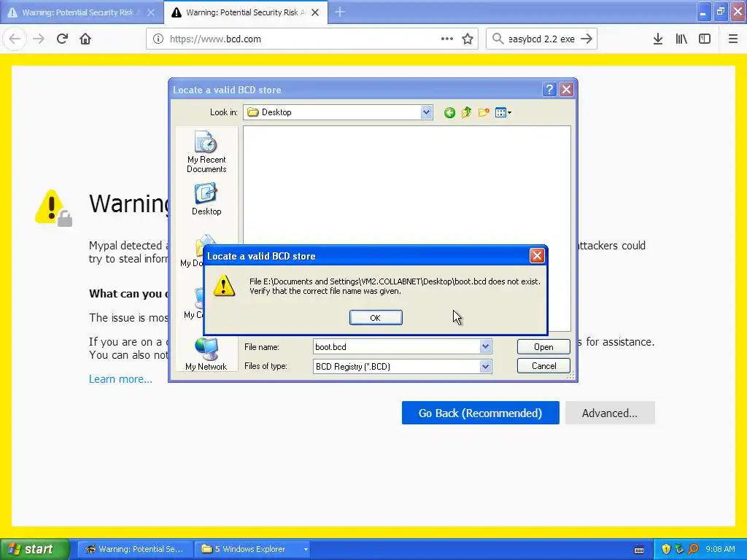Expand the Files of type dropdown
The image size is (747, 560).
tap(485, 366)
